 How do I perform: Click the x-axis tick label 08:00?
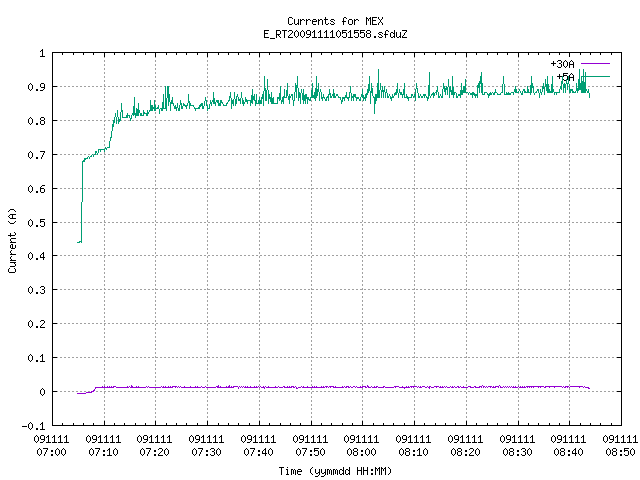click(362, 452)
